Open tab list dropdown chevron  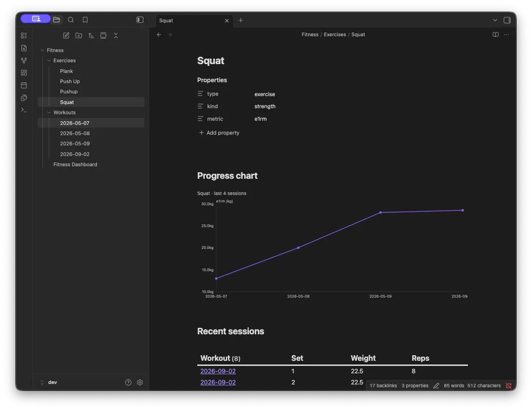495,20
